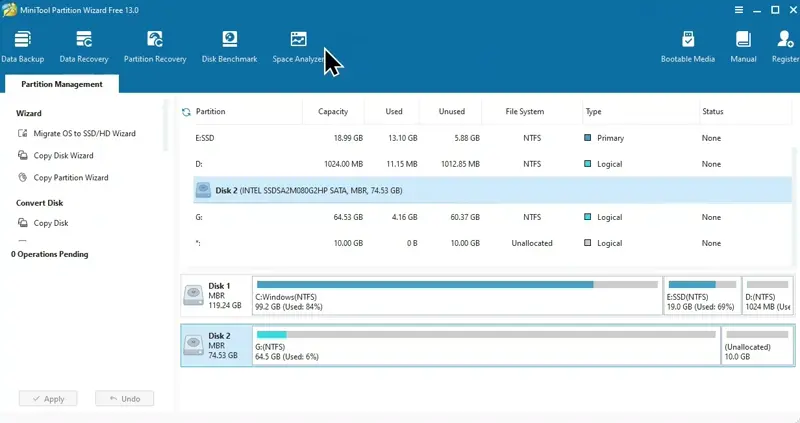Click the 18.99 GB capacity cell
Viewport: 800px width, 423px height.
pyautogui.click(x=348, y=138)
